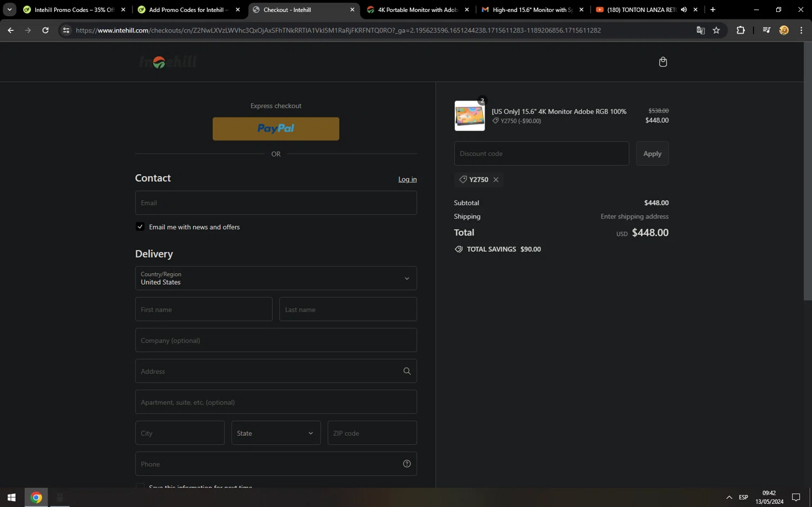Select the Checkout - Intehill tab

pos(303,10)
